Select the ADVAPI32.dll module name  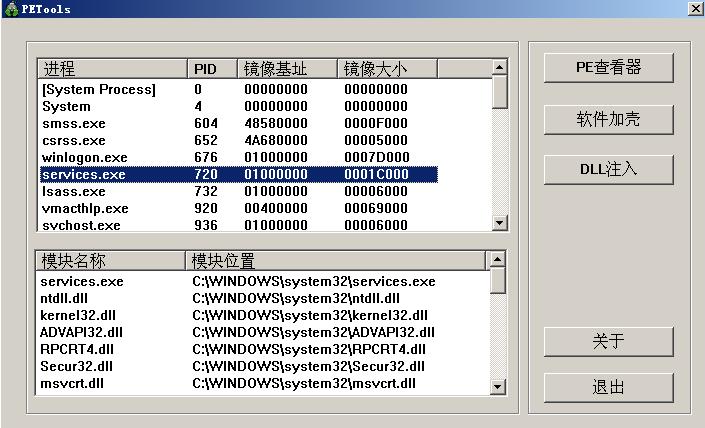coord(81,333)
